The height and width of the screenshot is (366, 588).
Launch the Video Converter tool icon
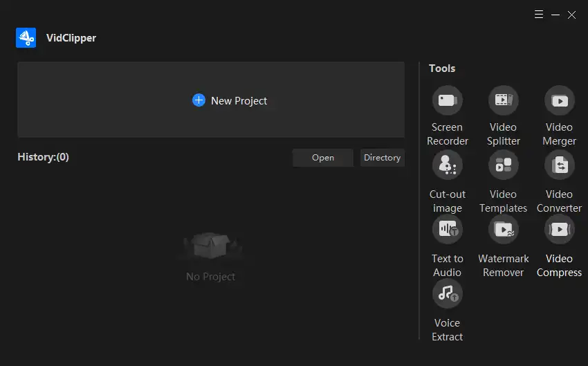coord(559,165)
